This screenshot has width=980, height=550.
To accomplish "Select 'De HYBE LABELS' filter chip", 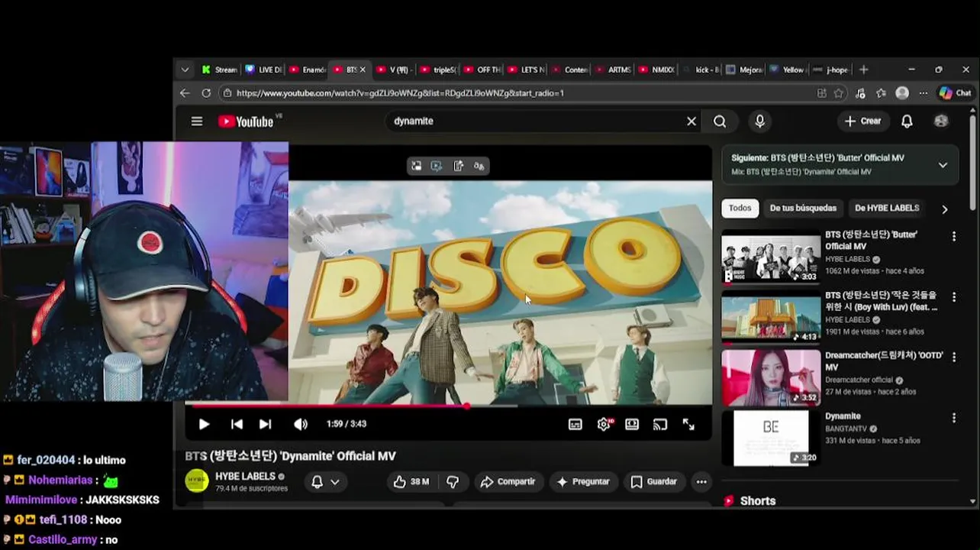I will [887, 208].
